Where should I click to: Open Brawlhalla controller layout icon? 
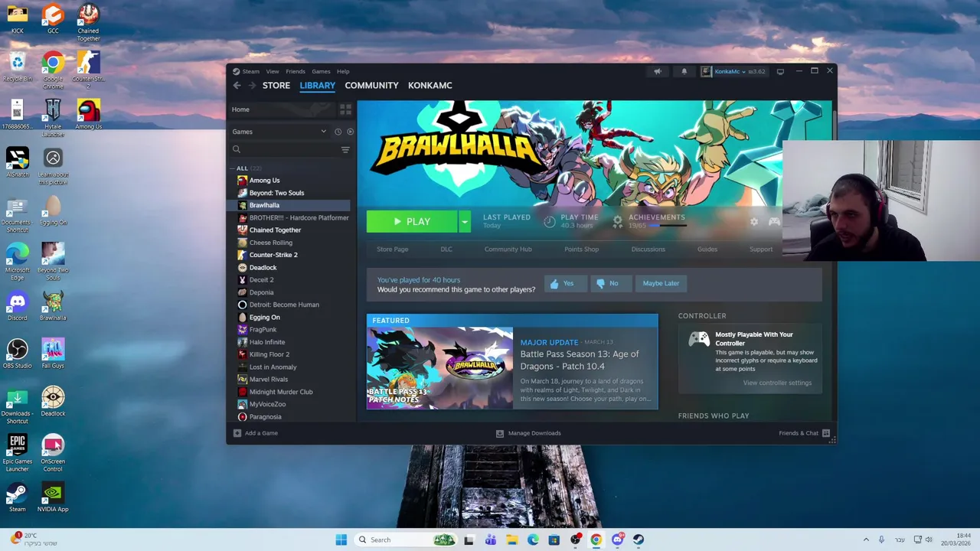click(774, 222)
